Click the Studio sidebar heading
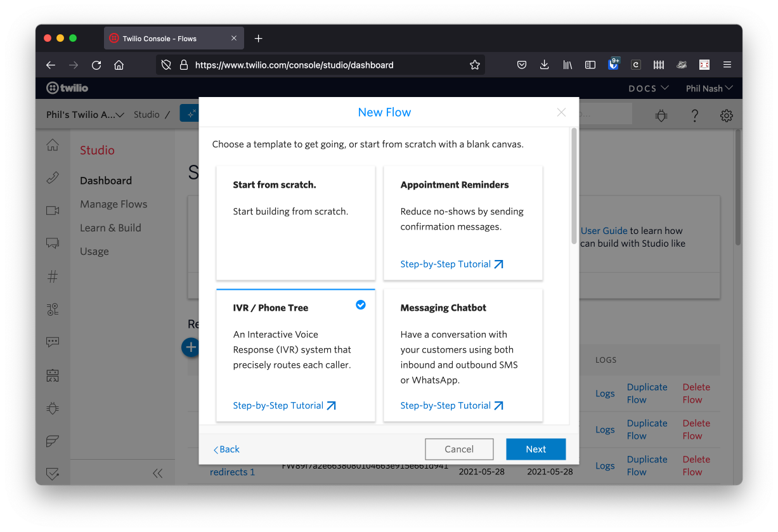The image size is (778, 532). click(97, 150)
